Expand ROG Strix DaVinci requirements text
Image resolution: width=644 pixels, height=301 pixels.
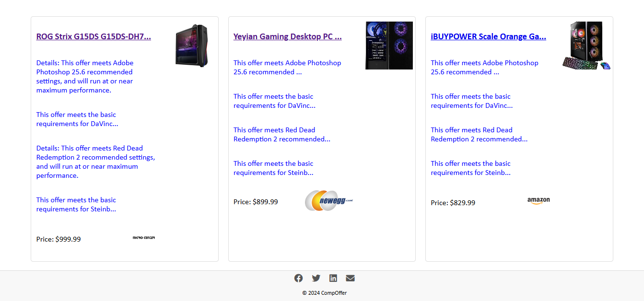click(77, 119)
